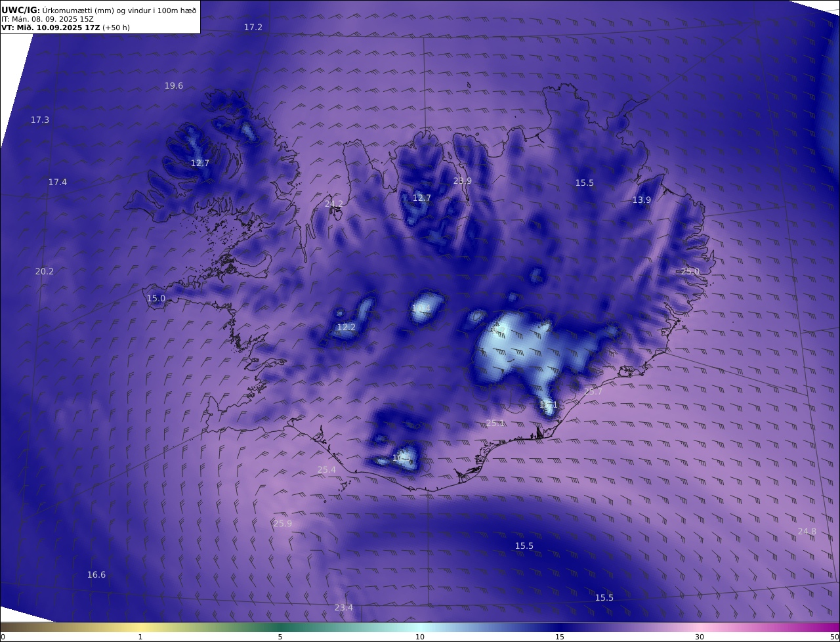Click the colorbar tick label 10
840x642 pixels.
coord(420,637)
